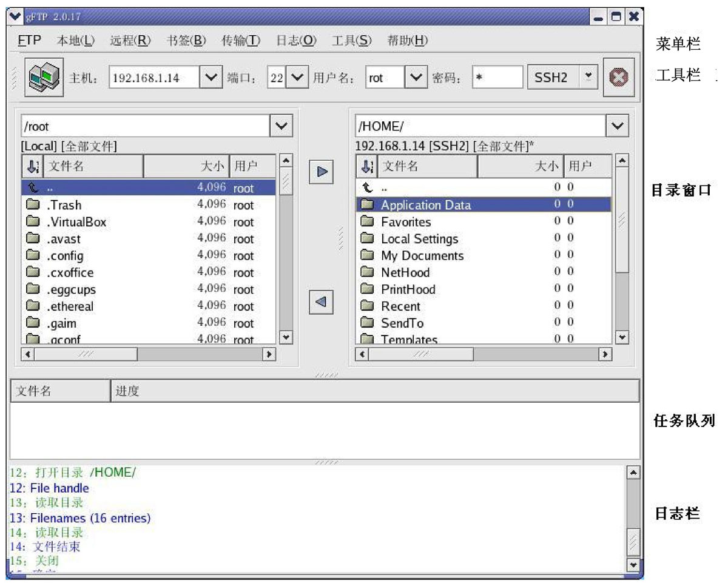Click the remote pane sort direction icon
Image resolution: width=728 pixels, height=586 pixels.
point(366,166)
